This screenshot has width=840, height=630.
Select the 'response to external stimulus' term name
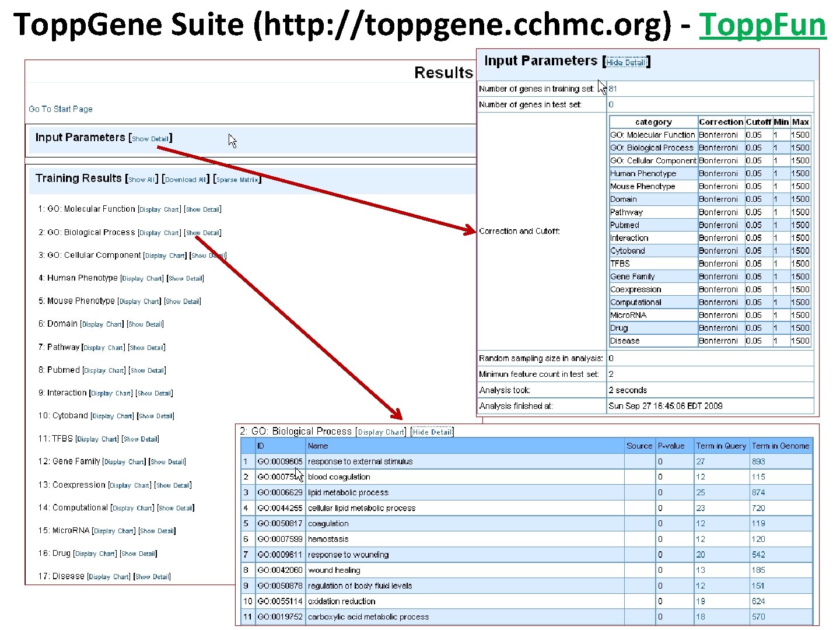(360, 461)
